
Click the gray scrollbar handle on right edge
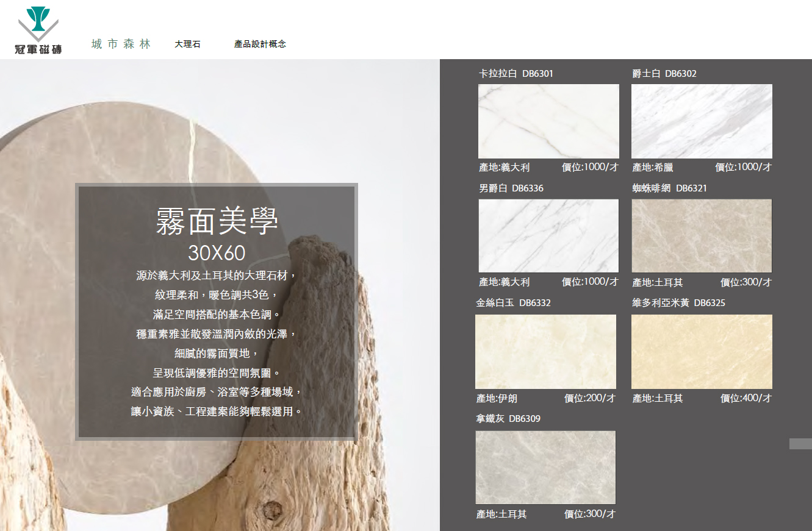pos(800,444)
